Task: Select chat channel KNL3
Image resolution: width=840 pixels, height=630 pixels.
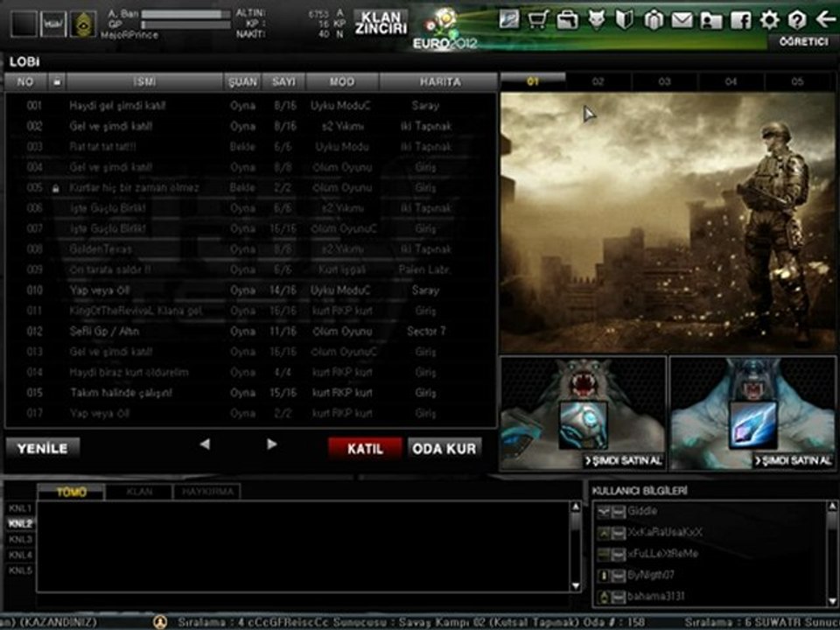Action: point(20,539)
